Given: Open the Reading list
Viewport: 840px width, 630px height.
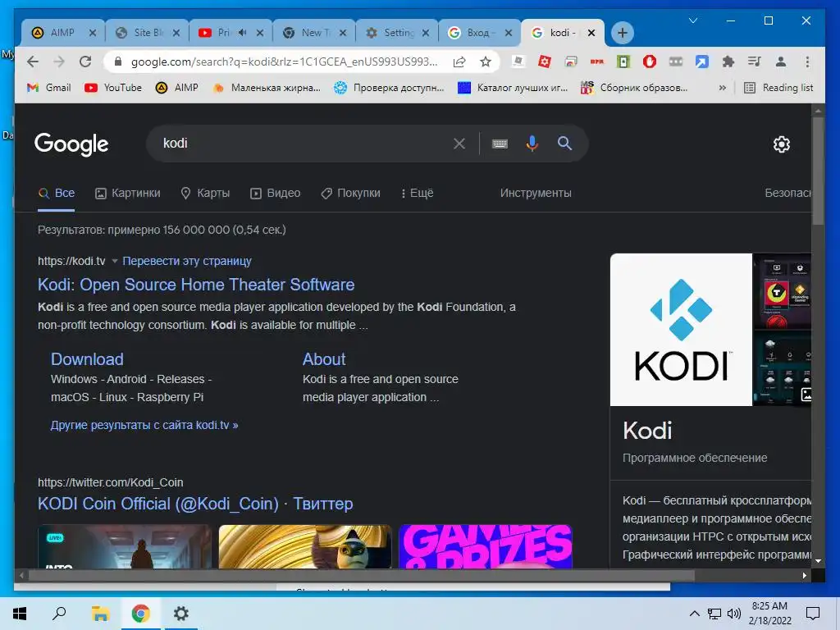Looking at the screenshot, I should (778, 87).
